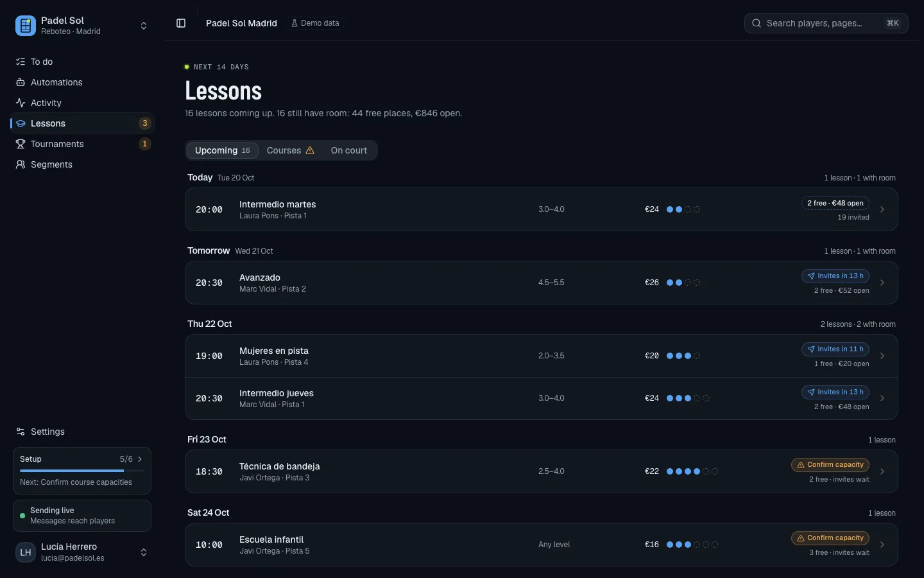
Task: Click Confirm capacity for Escuela infantil
Action: [x=830, y=538]
